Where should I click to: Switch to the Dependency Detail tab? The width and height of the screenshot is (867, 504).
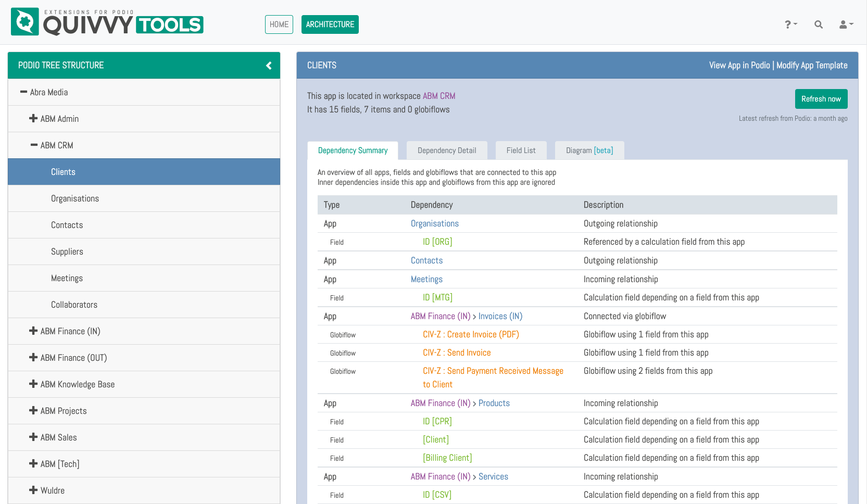[446, 150]
